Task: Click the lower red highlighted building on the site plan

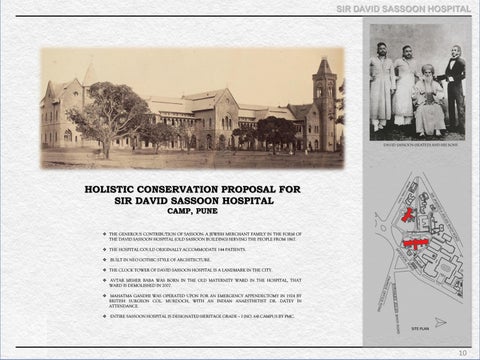Action: 415,244
